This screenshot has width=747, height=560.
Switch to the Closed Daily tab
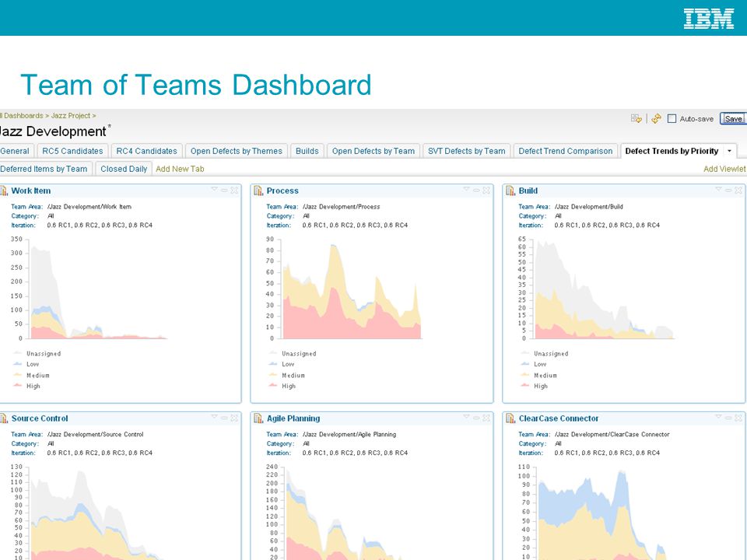click(124, 169)
